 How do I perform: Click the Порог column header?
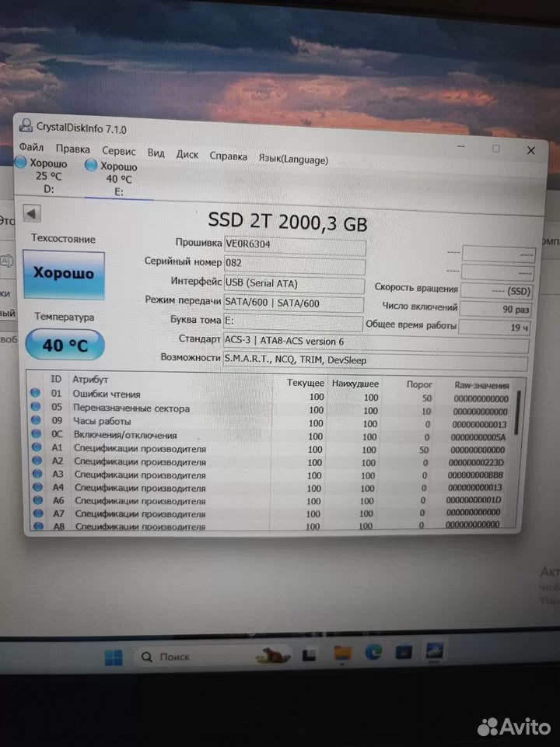pyautogui.click(x=419, y=384)
